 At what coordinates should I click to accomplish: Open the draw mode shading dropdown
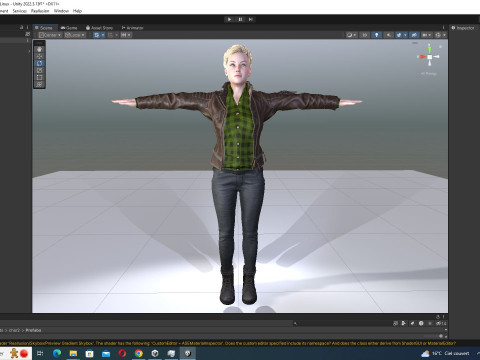pos(351,35)
